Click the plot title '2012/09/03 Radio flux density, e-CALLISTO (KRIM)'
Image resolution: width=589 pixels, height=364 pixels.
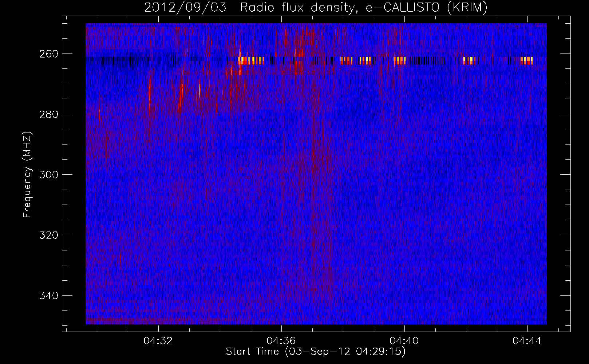pos(316,7)
